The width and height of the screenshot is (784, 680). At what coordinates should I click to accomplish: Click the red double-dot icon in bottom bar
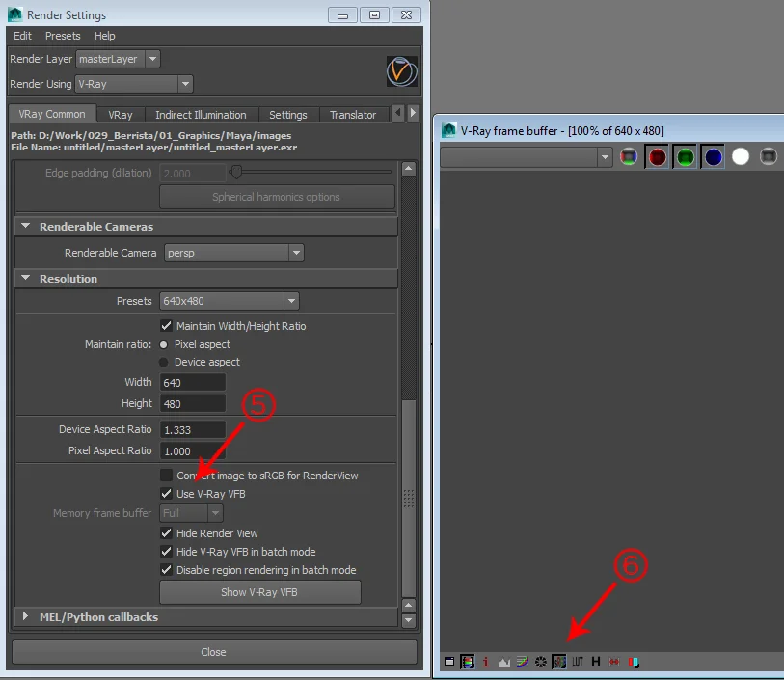[x=614, y=662]
